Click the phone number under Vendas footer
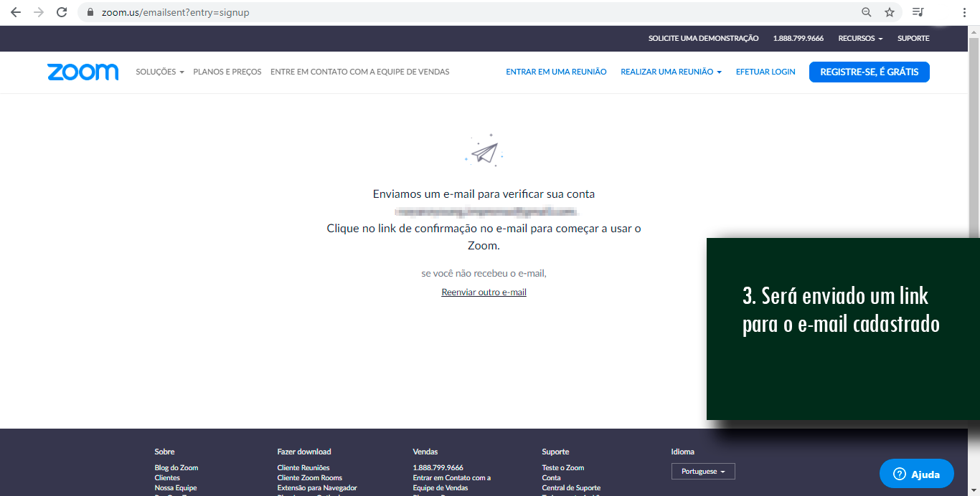 pos(438,468)
